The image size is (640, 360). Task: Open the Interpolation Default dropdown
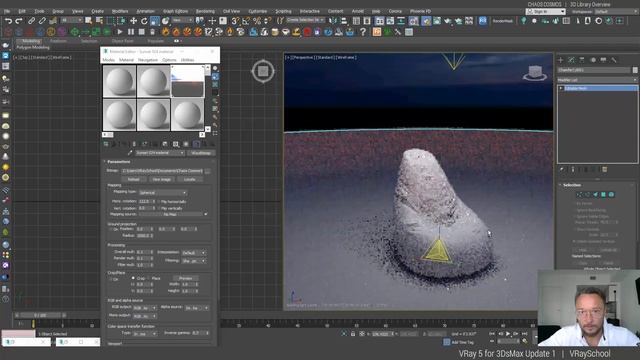(193, 253)
